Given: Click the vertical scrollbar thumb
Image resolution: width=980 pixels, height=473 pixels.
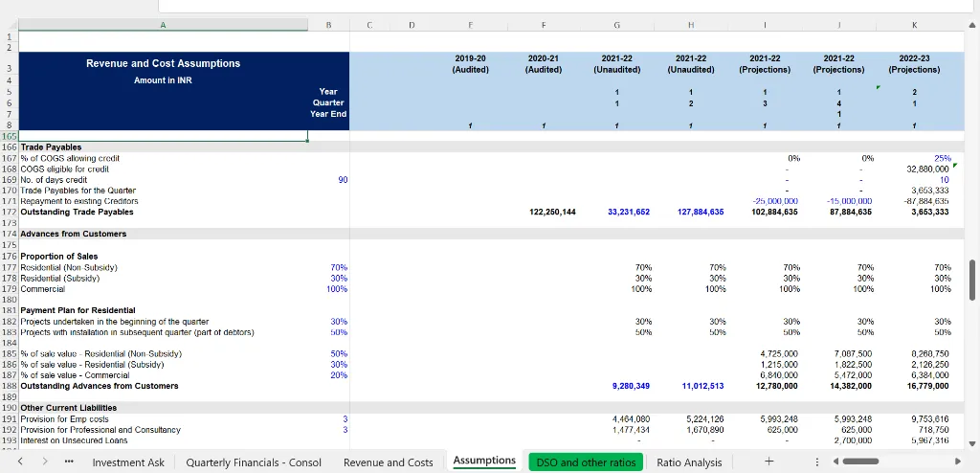Looking at the screenshot, I should tap(973, 279).
